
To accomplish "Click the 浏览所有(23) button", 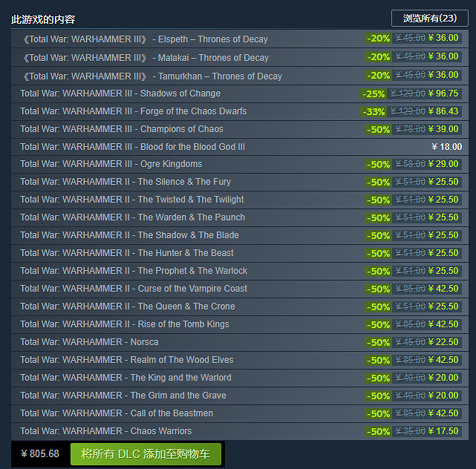I will pyautogui.click(x=429, y=19).
